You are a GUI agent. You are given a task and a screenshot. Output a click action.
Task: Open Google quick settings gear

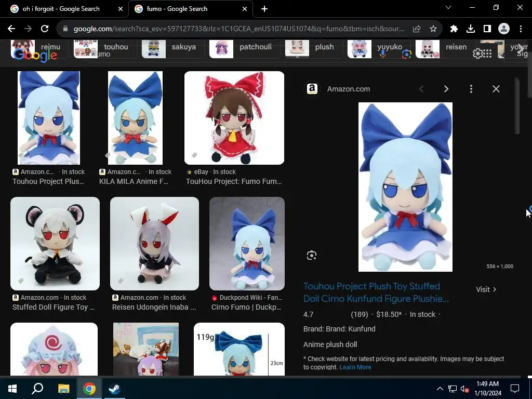(x=477, y=54)
